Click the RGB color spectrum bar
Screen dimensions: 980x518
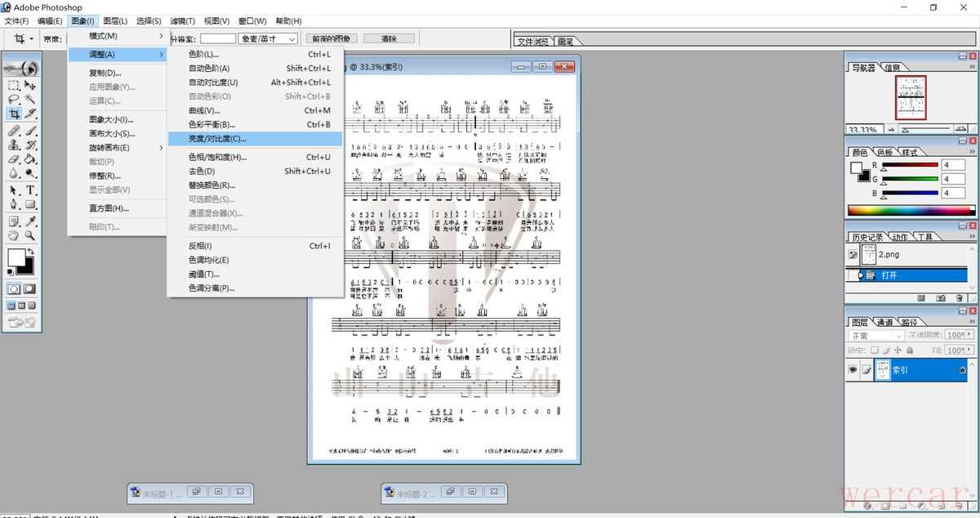click(909, 211)
